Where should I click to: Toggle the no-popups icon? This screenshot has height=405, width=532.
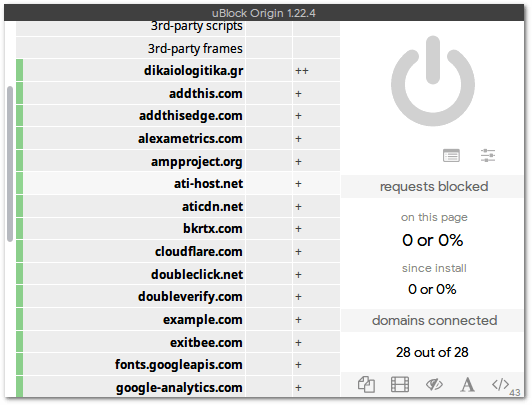[366, 384]
